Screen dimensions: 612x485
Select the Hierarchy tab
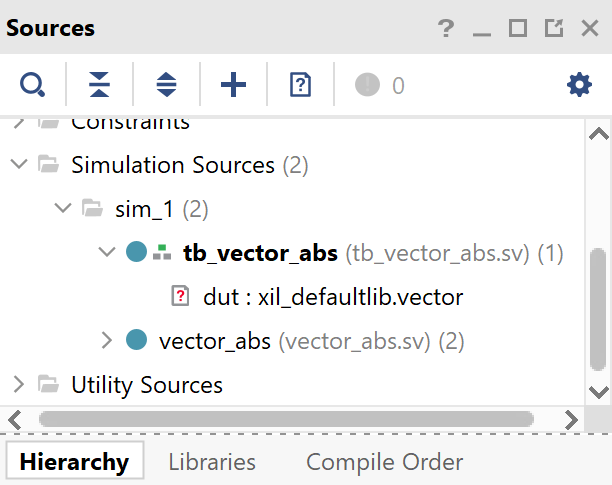point(74,462)
